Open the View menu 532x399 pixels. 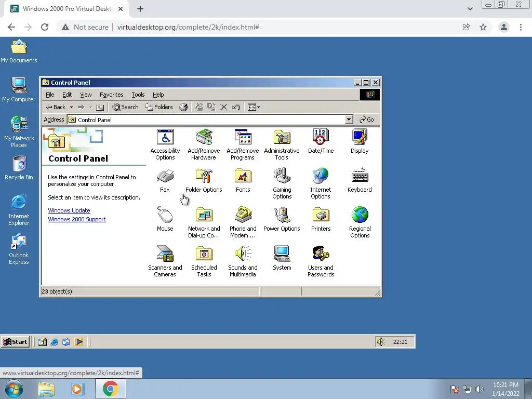point(86,95)
